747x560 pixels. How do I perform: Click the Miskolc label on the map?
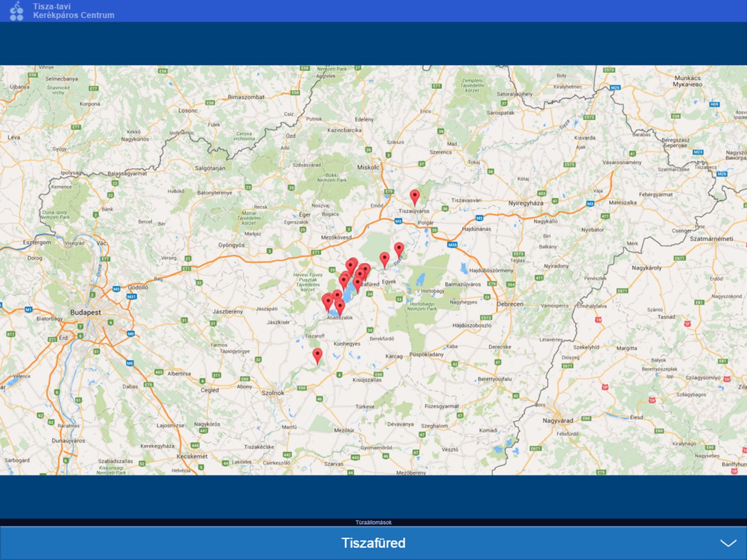(x=368, y=167)
